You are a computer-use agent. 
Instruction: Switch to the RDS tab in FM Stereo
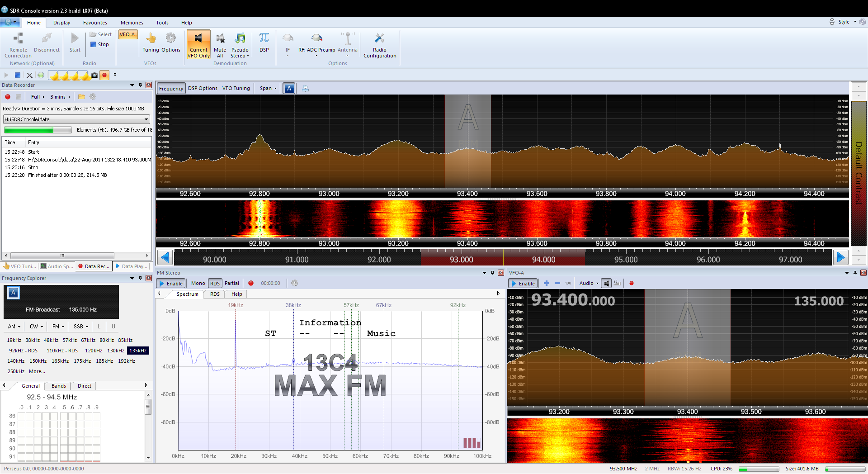coord(215,294)
